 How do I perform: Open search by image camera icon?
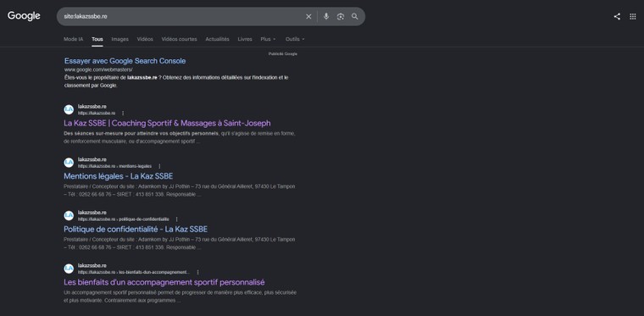pos(341,16)
